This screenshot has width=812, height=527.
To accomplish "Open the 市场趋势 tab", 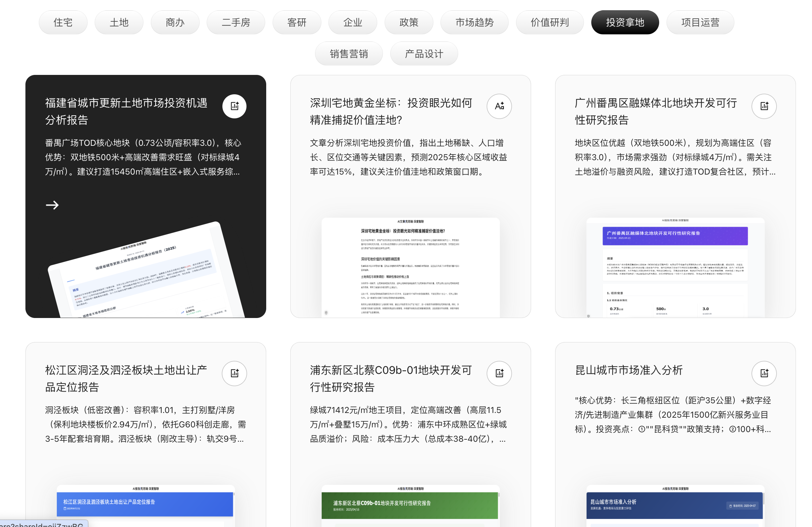I will pyautogui.click(x=475, y=22).
